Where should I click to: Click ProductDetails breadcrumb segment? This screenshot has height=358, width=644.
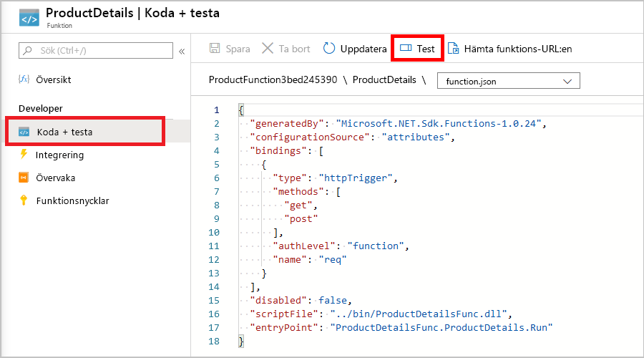(384, 79)
